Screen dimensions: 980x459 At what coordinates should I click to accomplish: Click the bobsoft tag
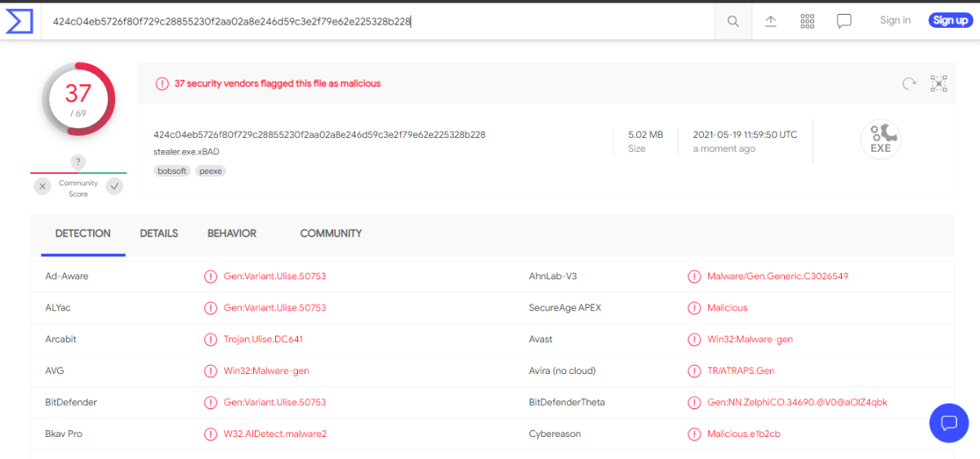tap(171, 172)
